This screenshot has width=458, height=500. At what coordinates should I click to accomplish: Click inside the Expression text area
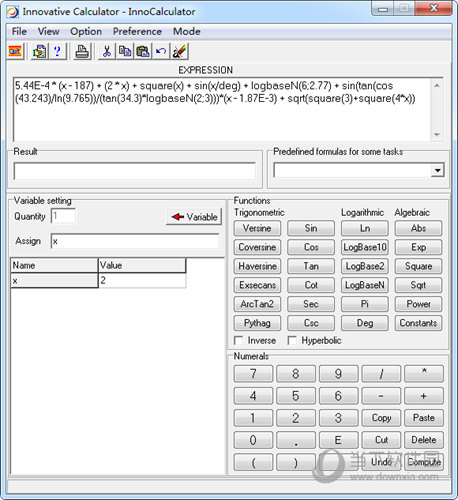[x=222, y=109]
